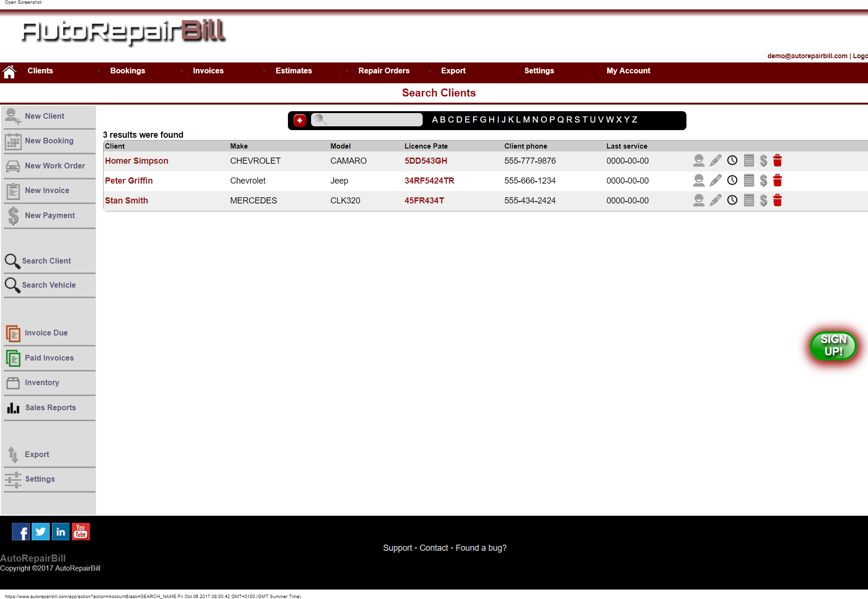
Task: Select the New Client sidebar icon
Action: [x=12, y=116]
